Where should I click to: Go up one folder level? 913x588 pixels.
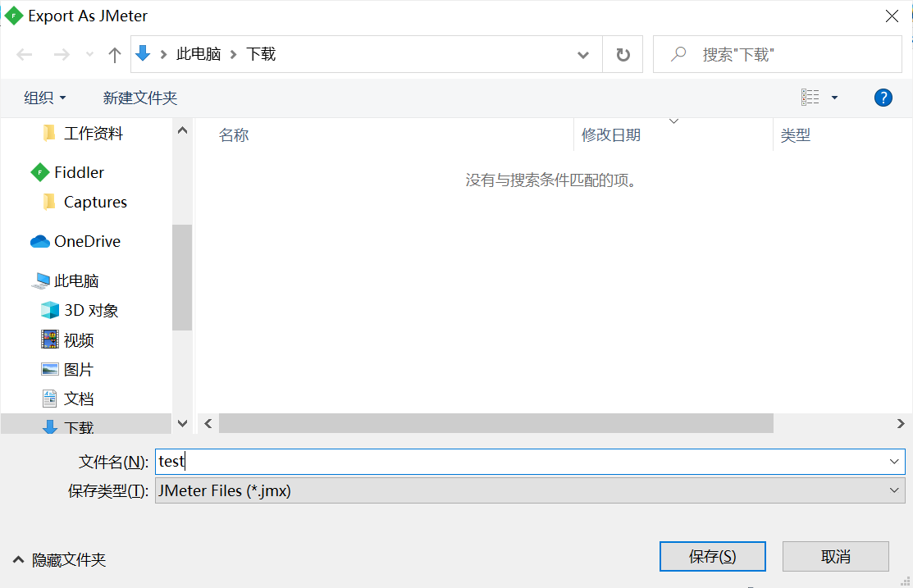click(115, 55)
